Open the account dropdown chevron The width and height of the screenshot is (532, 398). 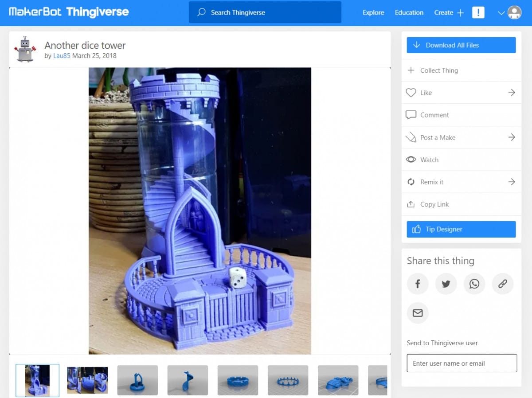(x=501, y=12)
